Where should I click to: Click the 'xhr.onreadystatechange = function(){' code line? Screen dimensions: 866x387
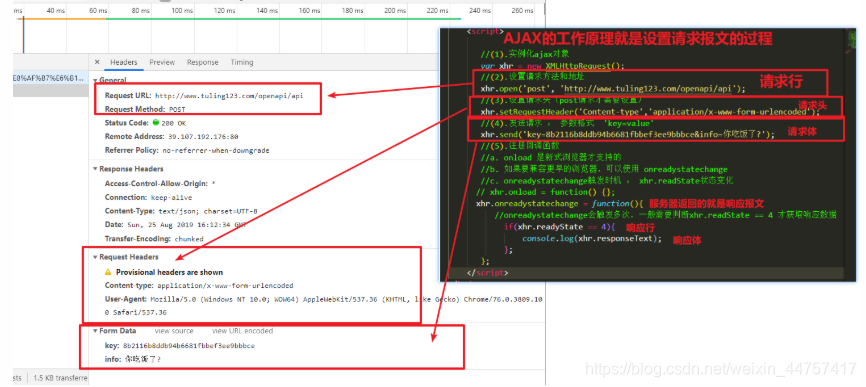[559, 204]
